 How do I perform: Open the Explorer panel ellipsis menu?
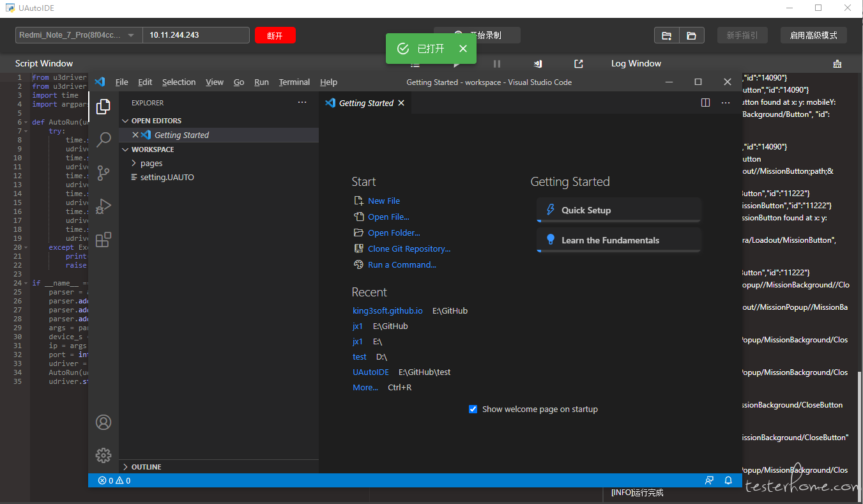[x=302, y=102]
